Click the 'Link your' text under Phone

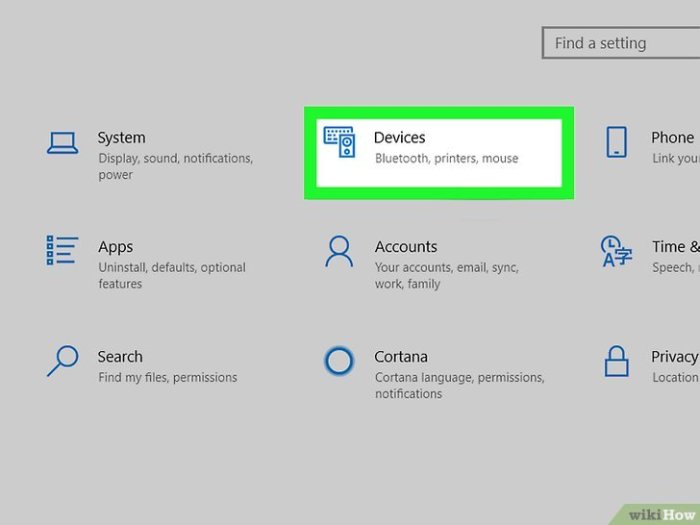676,158
